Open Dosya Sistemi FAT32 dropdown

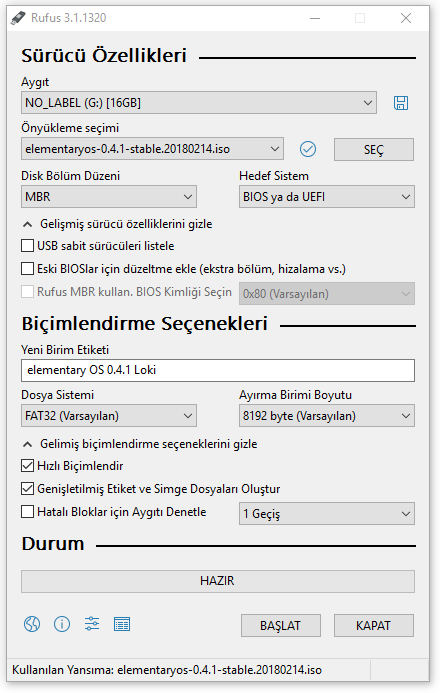[109, 416]
